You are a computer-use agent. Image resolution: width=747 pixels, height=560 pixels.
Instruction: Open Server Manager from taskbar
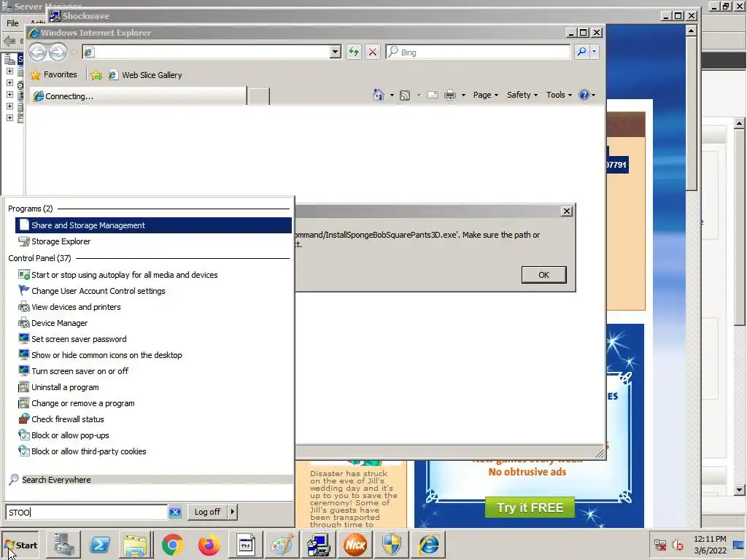click(x=63, y=545)
